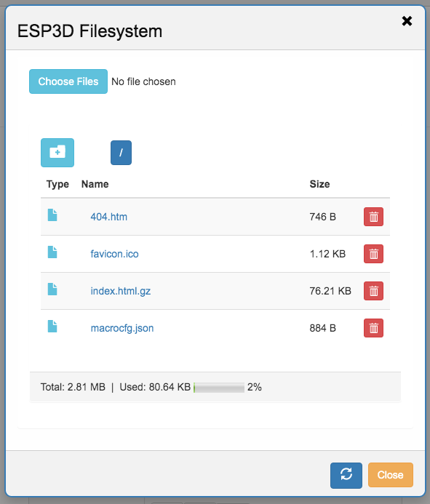
Task: Click the "2%" usage percentage
Action: tap(255, 387)
